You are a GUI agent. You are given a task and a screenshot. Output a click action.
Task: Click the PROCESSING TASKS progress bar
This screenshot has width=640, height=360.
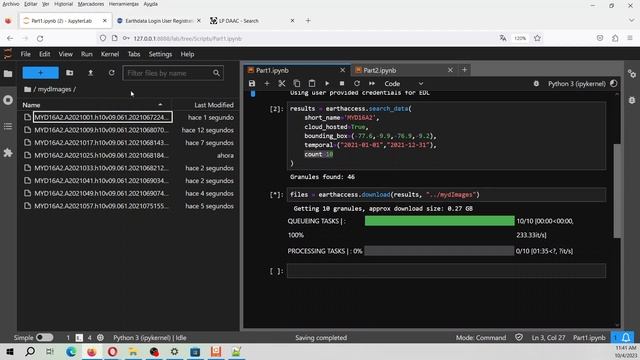(x=439, y=251)
